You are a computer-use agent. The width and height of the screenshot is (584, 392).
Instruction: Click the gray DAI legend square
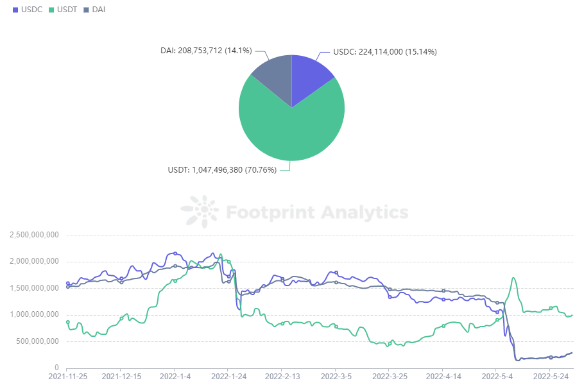pos(86,10)
